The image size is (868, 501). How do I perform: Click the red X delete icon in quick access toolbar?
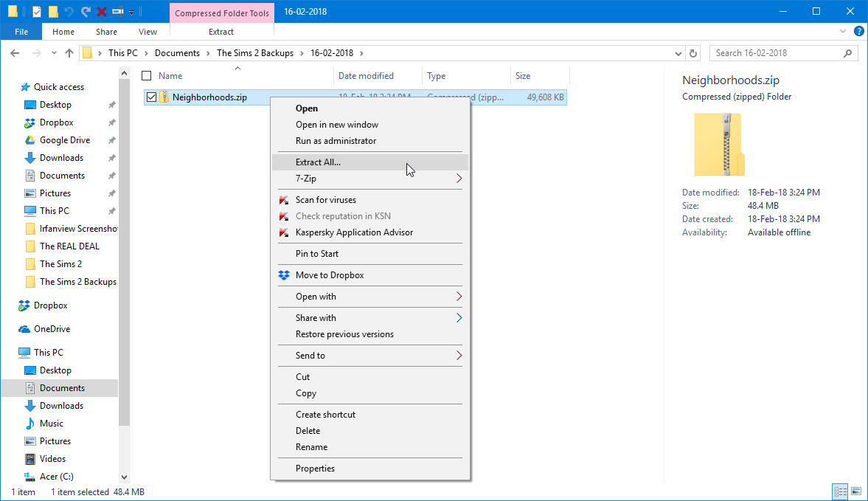point(102,12)
